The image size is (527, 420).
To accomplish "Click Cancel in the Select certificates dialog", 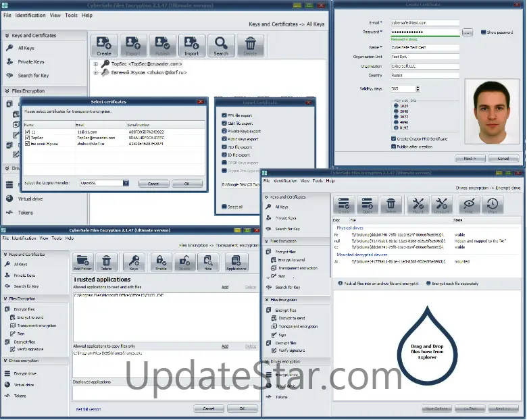I will click(153, 184).
